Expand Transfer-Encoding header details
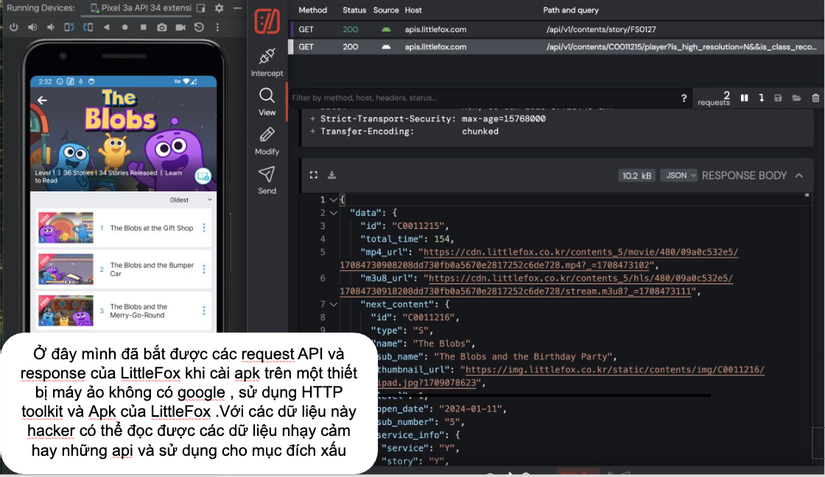This screenshot has height=477, width=825. pyautogui.click(x=313, y=131)
